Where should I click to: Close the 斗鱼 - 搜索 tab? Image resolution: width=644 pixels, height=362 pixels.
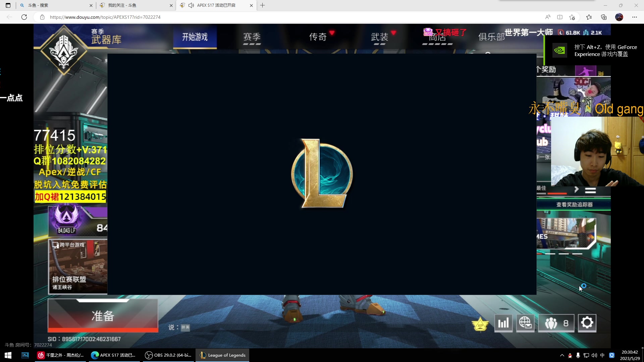[91, 5]
